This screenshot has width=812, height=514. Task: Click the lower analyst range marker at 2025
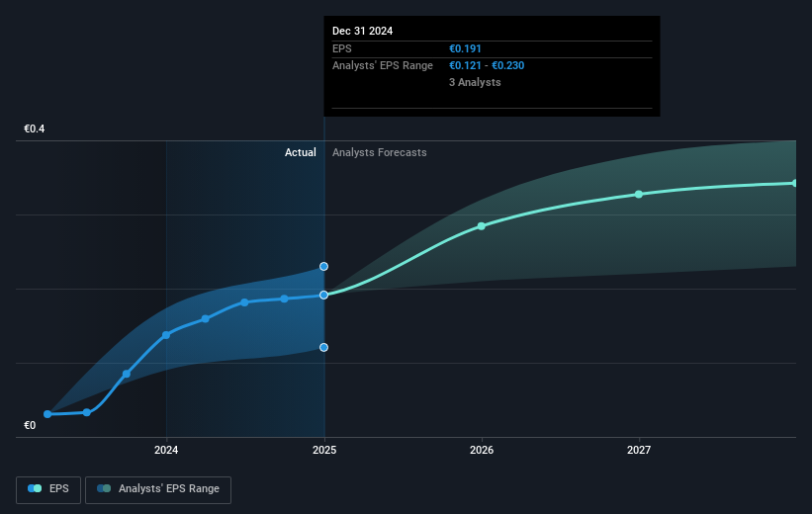(x=323, y=347)
